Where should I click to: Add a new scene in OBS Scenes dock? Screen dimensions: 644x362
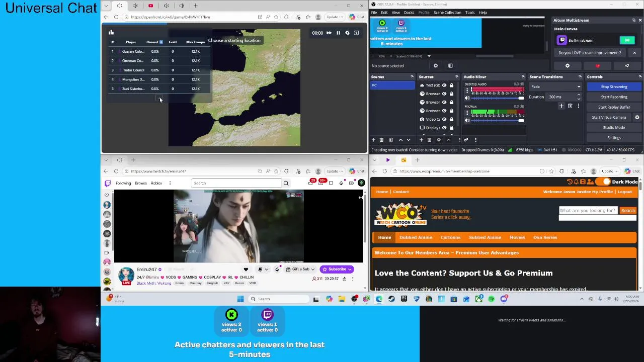click(373, 140)
